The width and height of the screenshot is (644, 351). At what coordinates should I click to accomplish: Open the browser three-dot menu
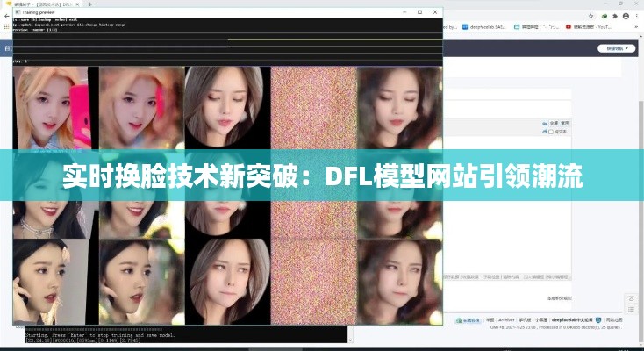click(635, 17)
